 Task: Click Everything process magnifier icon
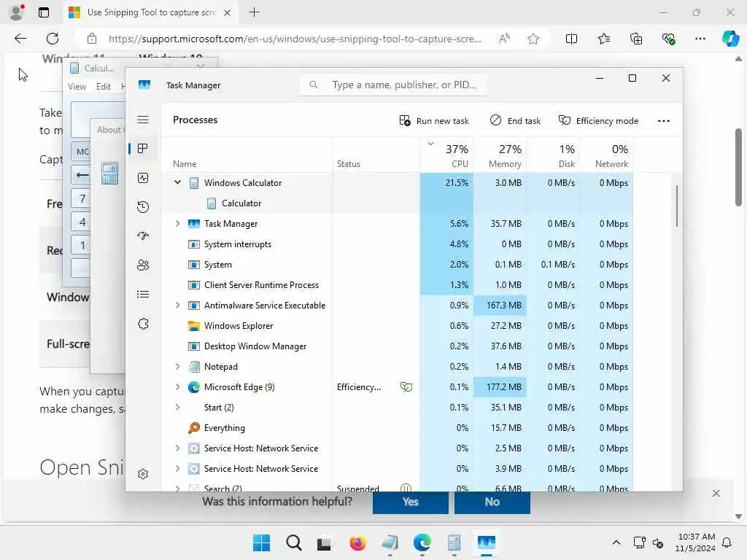tap(194, 427)
